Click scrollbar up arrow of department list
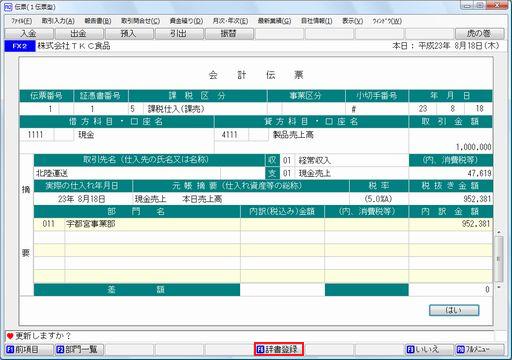 (499, 232)
